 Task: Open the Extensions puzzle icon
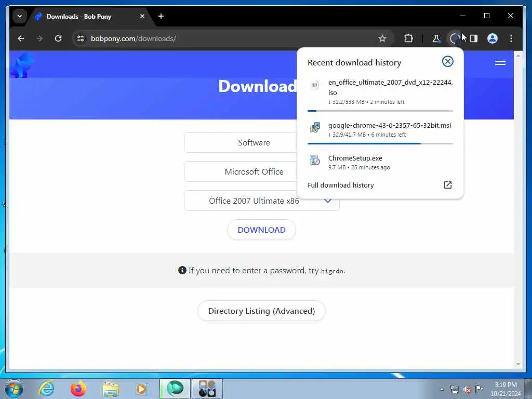click(x=408, y=38)
